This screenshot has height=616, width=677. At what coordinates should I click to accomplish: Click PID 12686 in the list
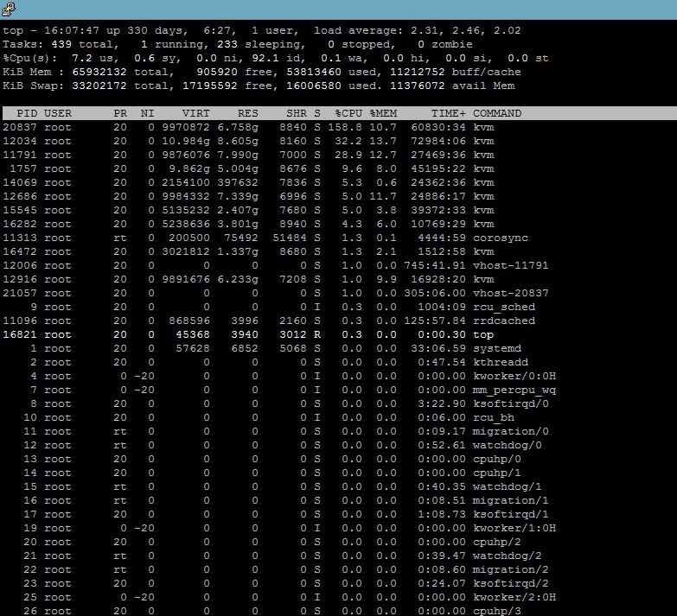point(20,196)
